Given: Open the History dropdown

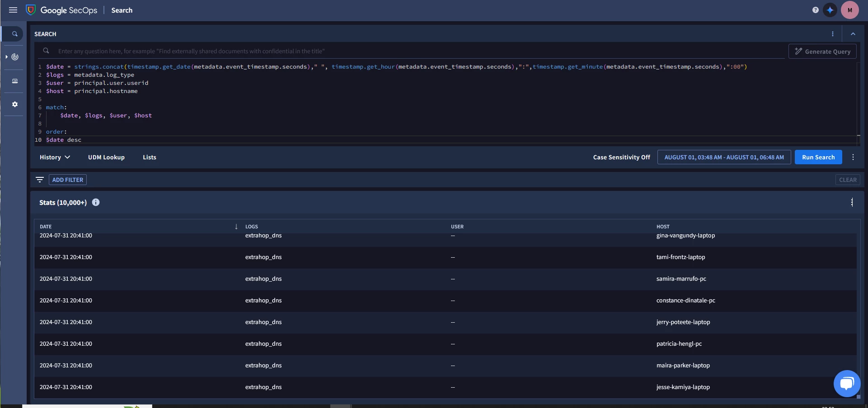Looking at the screenshot, I should tap(55, 157).
